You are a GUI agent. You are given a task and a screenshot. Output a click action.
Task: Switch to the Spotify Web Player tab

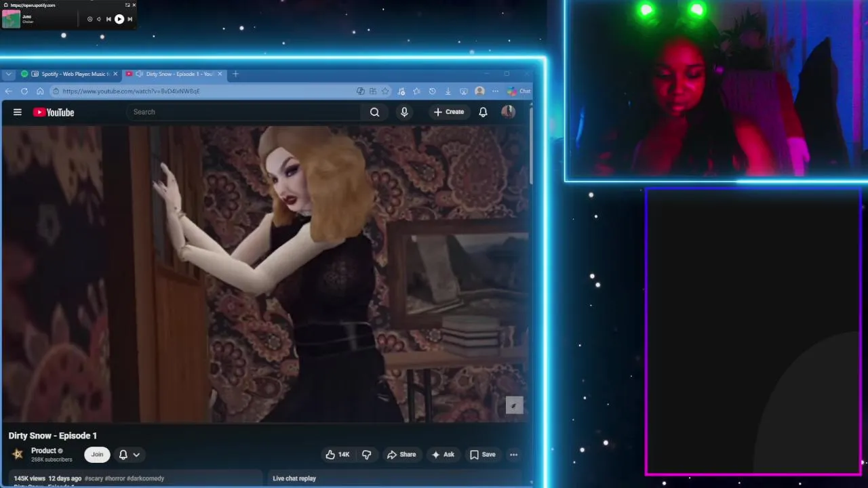click(68, 74)
